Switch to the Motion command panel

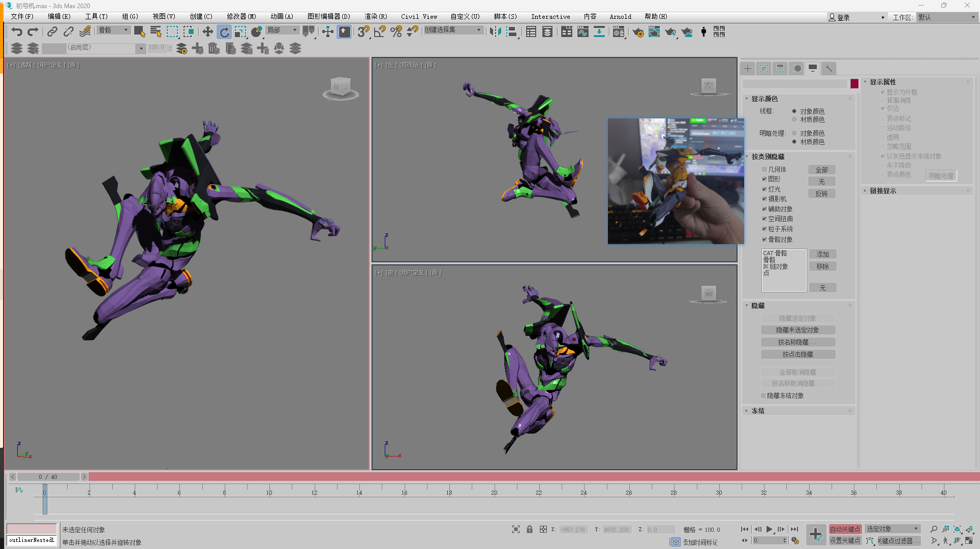pos(797,69)
